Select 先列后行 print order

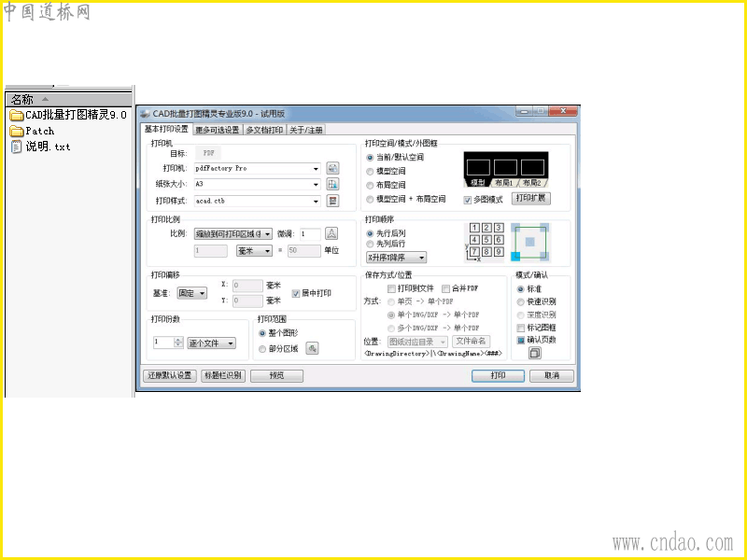tap(370, 244)
